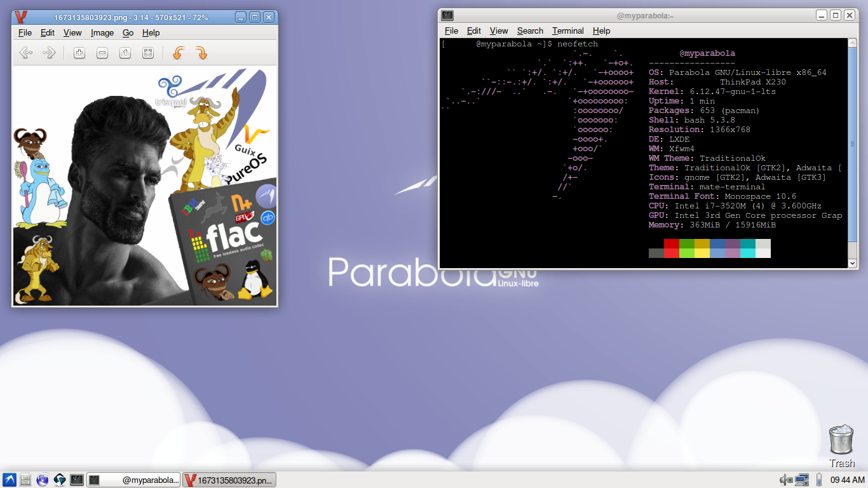Go to previous image in viewer toolbar

(x=26, y=53)
